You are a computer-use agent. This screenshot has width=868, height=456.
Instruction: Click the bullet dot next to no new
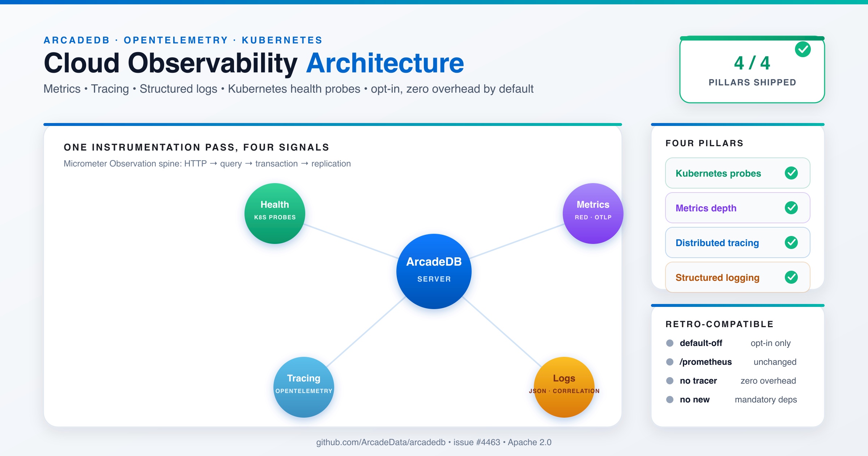670,400
